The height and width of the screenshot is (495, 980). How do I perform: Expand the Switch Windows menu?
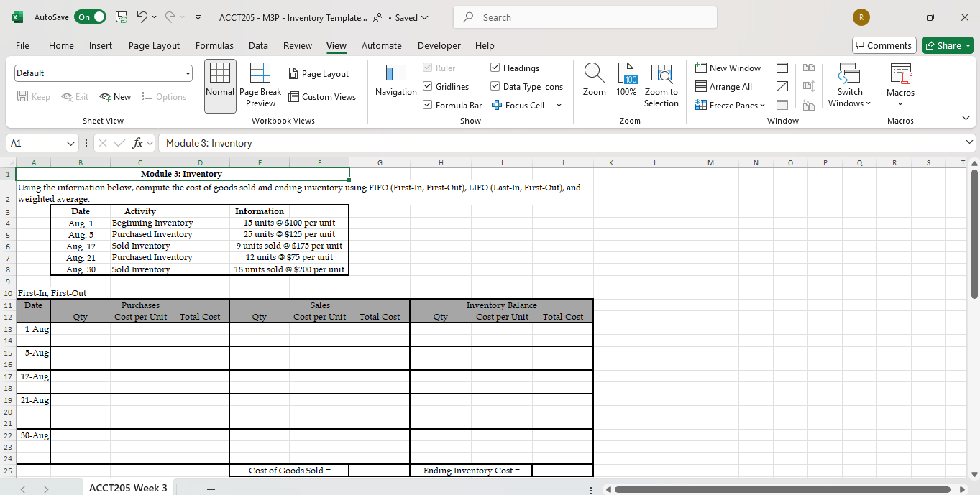(849, 85)
